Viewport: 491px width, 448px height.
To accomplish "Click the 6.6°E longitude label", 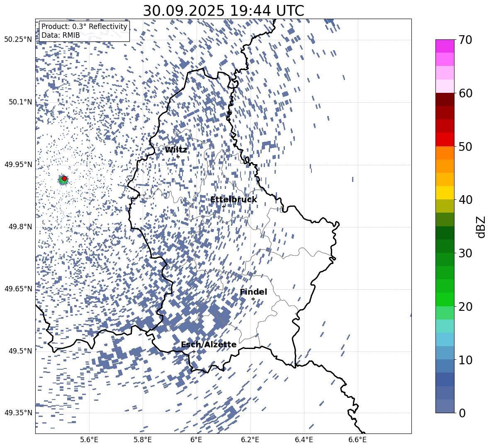I will 357,440.
